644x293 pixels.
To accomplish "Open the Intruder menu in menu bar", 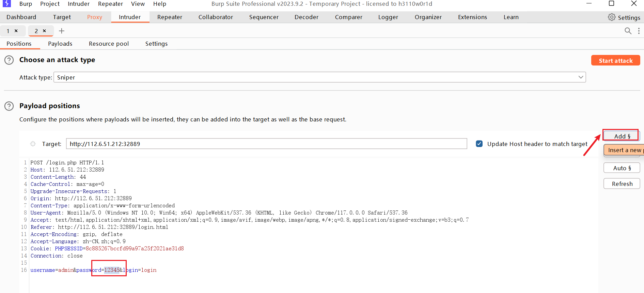I will [78, 4].
